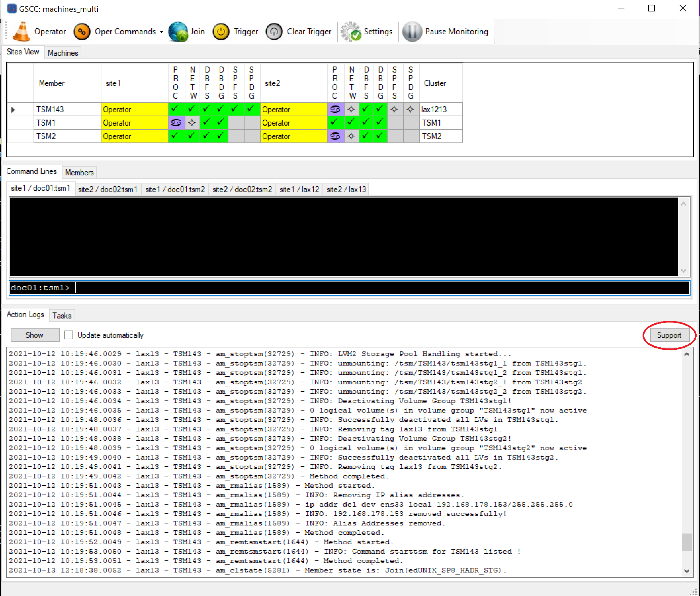This screenshot has width=700, height=596.
Task: Select the site1 / doc01:tsm1 console tab
Action: pos(41,188)
